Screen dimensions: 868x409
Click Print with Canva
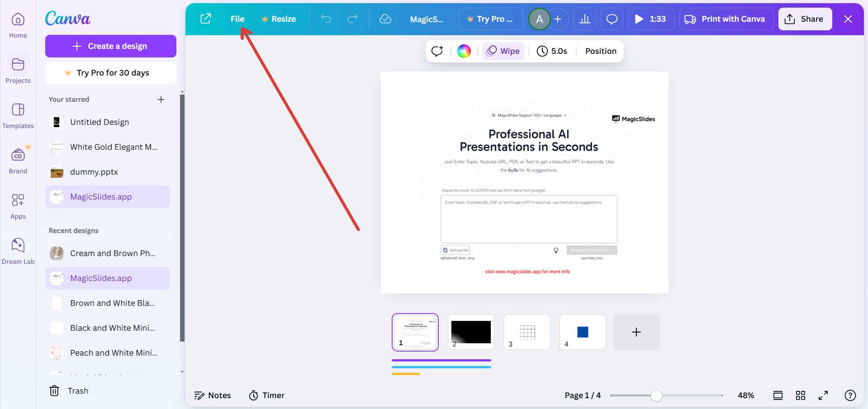(x=726, y=19)
